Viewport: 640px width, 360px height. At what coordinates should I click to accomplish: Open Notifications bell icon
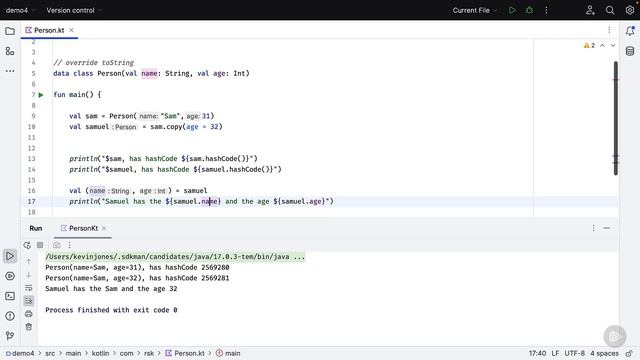pyautogui.click(x=630, y=31)
